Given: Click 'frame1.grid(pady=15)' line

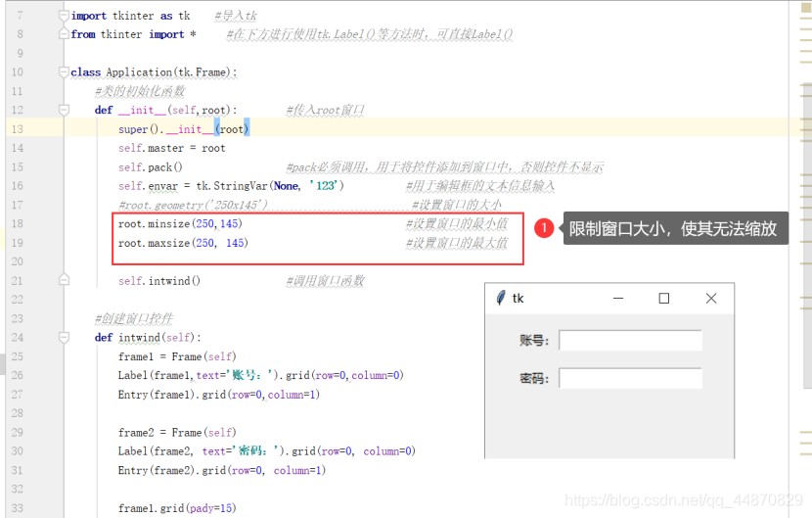Looking at the screenshot, I should [x=177, y=508].
